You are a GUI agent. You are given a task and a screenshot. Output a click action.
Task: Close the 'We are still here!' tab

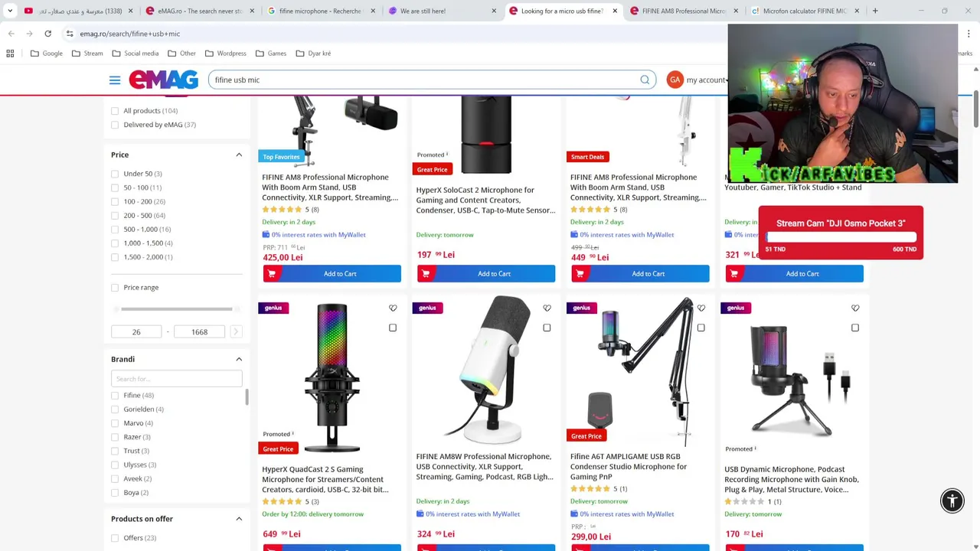pos(494,11)
